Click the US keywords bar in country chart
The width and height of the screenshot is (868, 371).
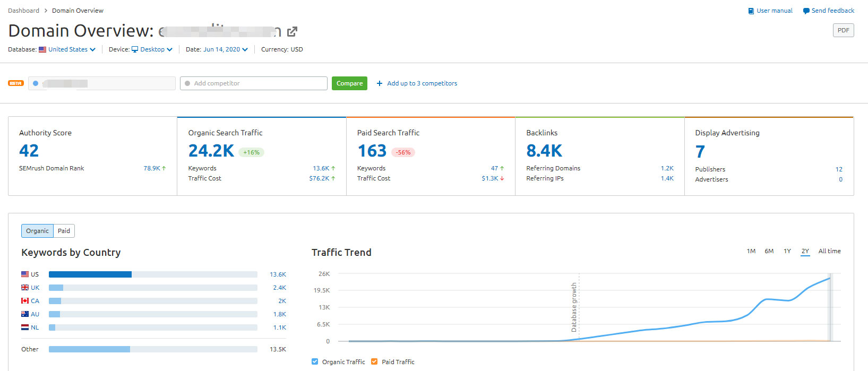tap(90, 274)
